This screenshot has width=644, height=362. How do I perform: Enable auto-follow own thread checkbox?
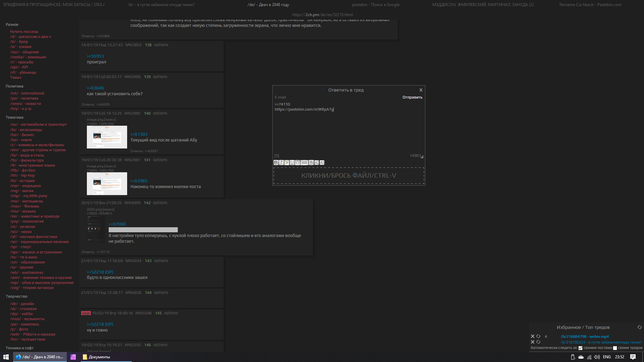tap(615, 348)
